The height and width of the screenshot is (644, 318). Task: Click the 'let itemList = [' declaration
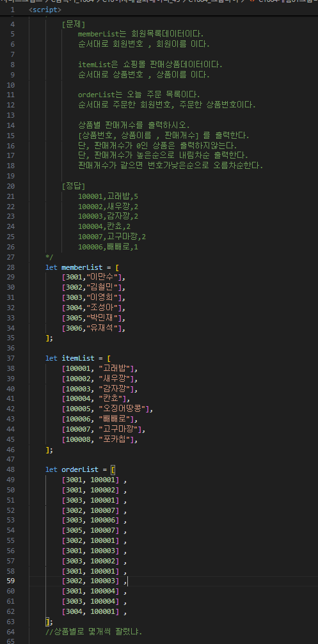point(77,358)
